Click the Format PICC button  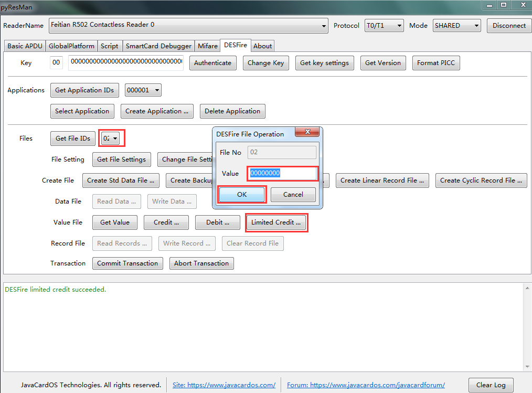pos(436,63)
